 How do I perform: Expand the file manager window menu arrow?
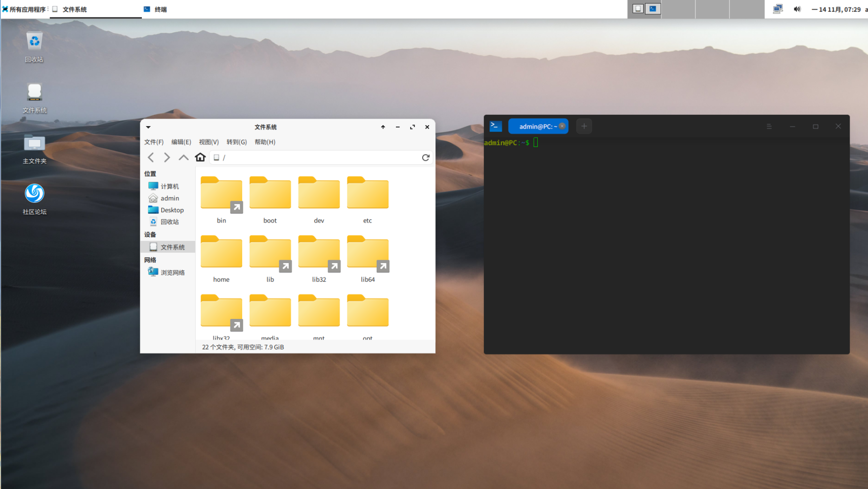point(148,127)
